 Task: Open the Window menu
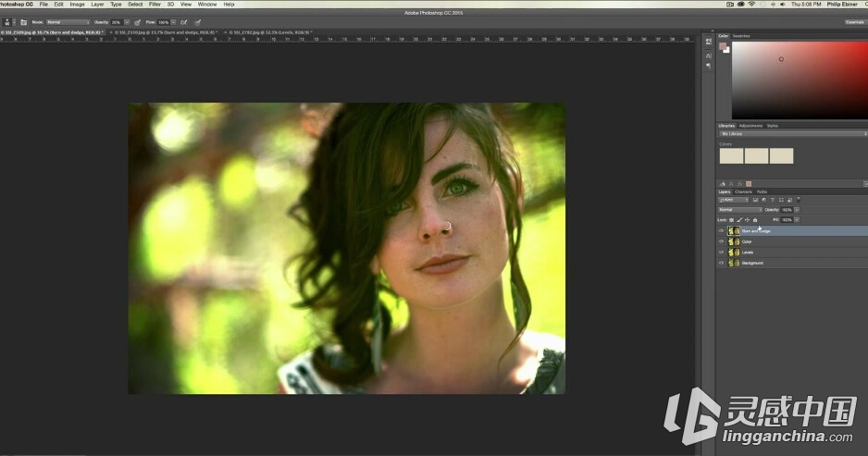click(x=207, y=4)
